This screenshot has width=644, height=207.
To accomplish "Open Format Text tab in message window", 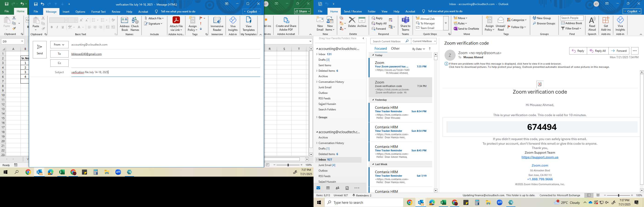I will pyautogui.click(x=98, y=11).
